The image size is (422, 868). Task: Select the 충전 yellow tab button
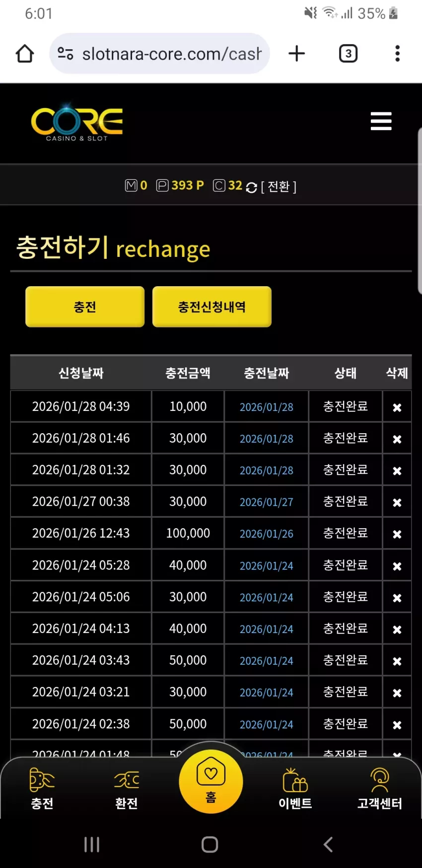(85, 307)
